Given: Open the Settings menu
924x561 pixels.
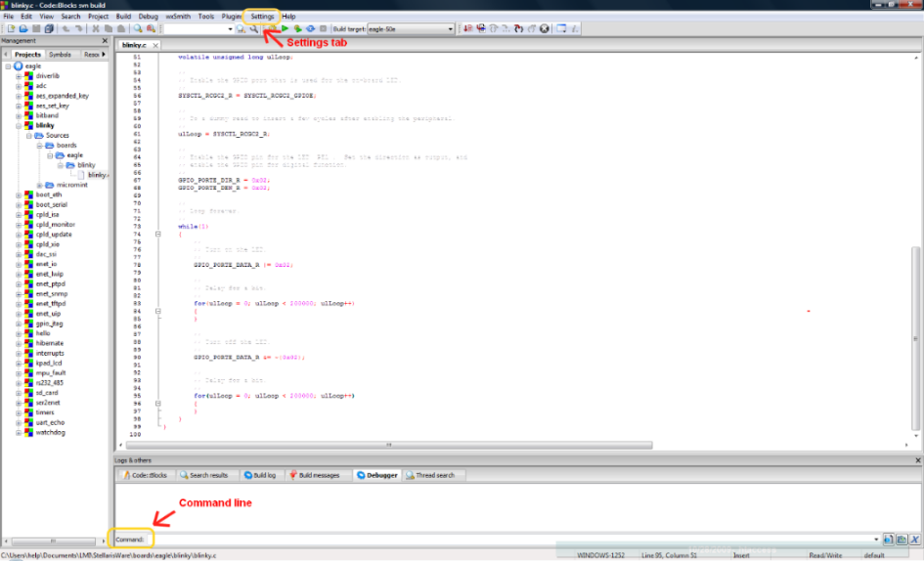Looking at the screenshot, I should (x=262, y=17).
